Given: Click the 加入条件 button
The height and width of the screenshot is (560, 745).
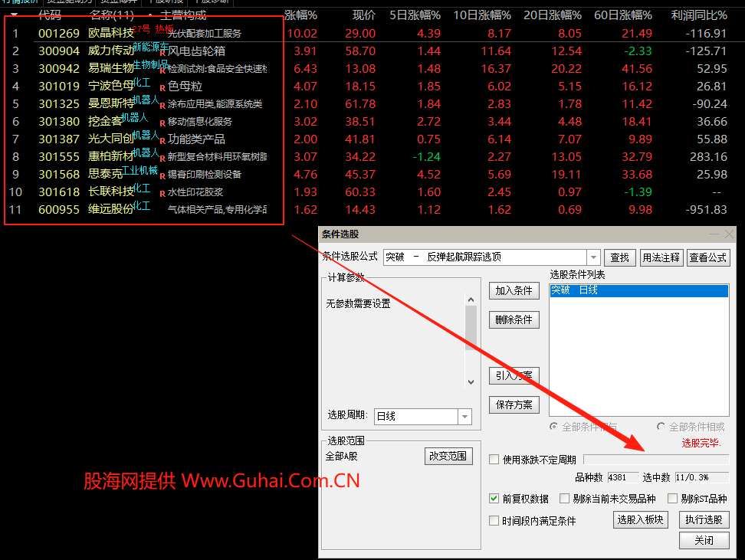Looking at the screenshot, I should (x=514, y=290).
